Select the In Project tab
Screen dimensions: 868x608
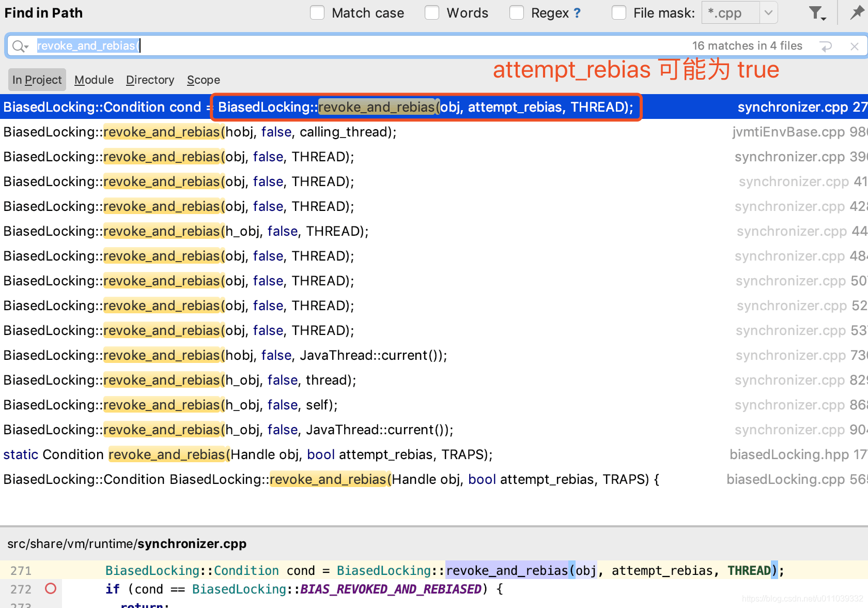37,80
